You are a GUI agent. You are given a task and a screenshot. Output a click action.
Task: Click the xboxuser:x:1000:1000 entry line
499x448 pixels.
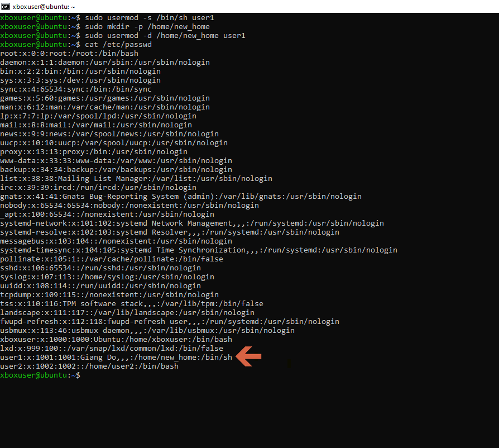coord(116,340)
